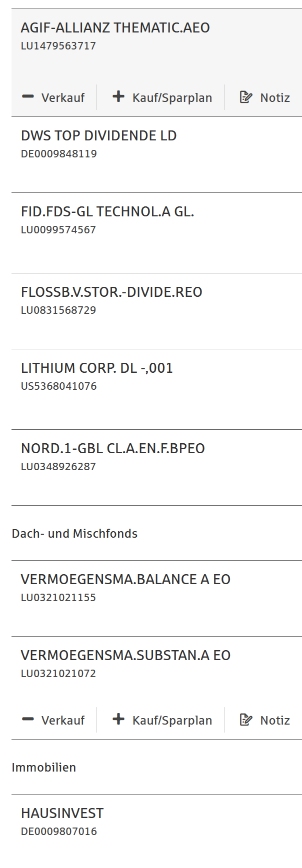Click the minus icon under VERMOEGENSMA.SUBSTAN.A EO
Screen dimensions: 302x868
[x=28, y=720]
